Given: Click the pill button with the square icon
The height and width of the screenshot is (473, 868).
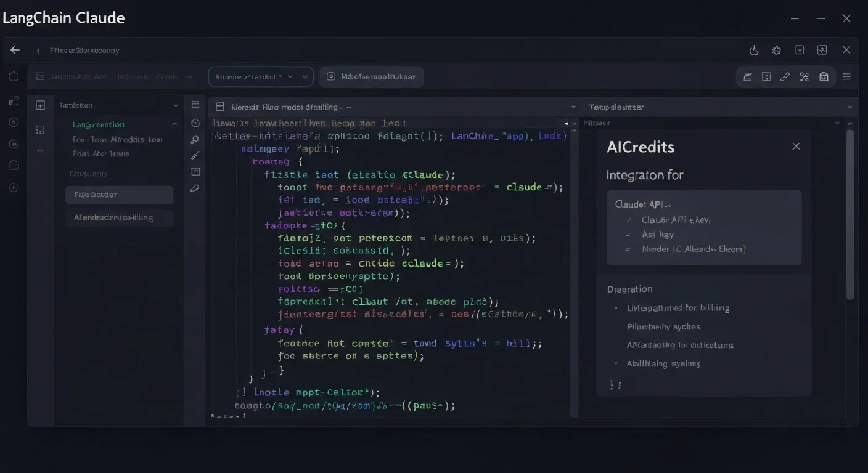Looking at the screenshot, I should coord(372,77).
